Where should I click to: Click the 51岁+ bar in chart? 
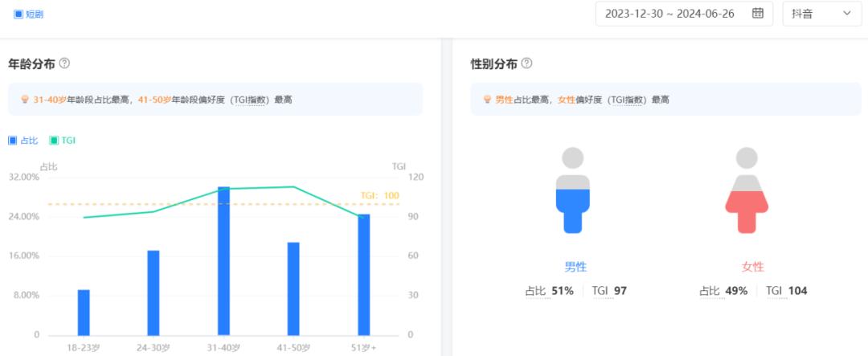364,275
